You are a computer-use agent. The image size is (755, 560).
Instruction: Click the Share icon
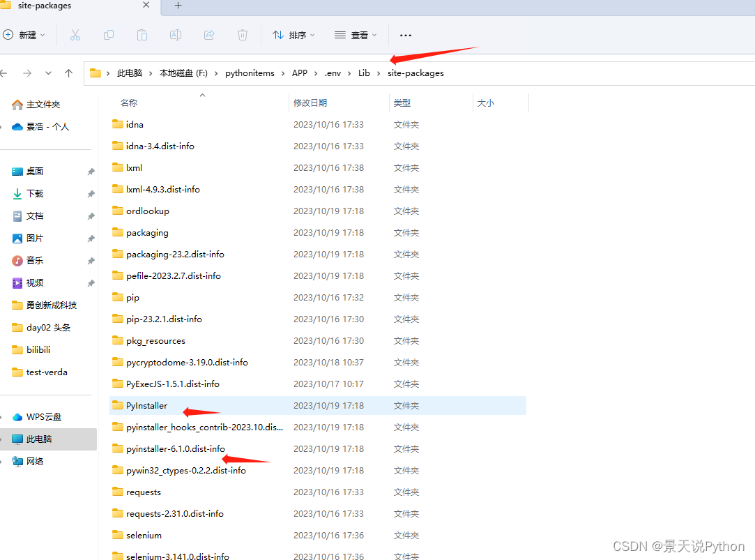(208, 35)
